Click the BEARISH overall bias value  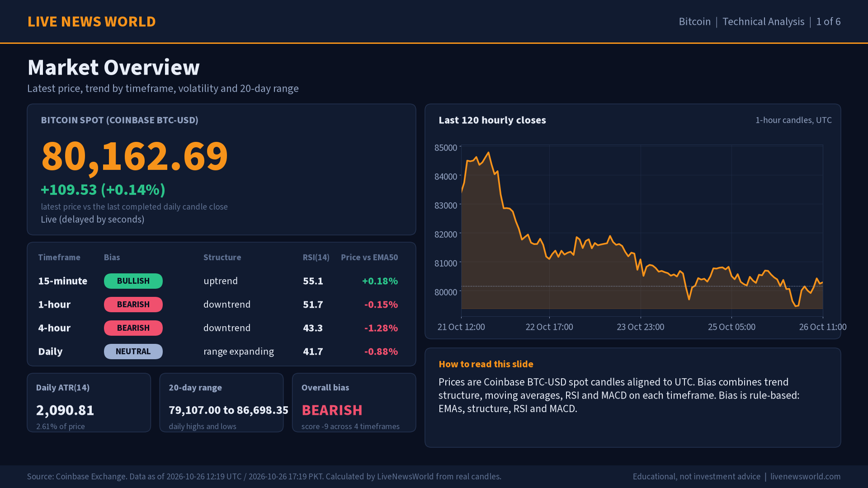pos(332,410)
